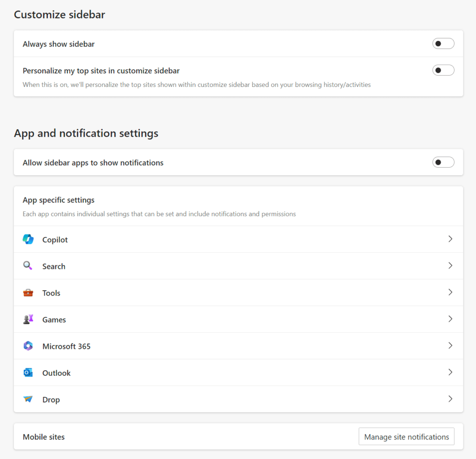
Task: Click the 'When this is on' description text
Action: click(197, 85)
